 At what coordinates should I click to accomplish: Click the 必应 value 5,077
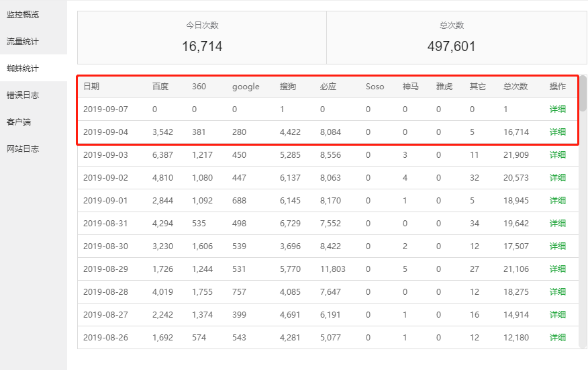[330, 337]
